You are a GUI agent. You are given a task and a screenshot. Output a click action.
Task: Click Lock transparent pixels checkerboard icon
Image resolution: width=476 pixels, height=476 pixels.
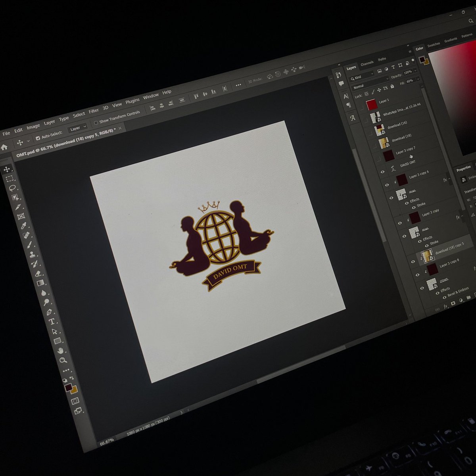[x=367, y=94]
